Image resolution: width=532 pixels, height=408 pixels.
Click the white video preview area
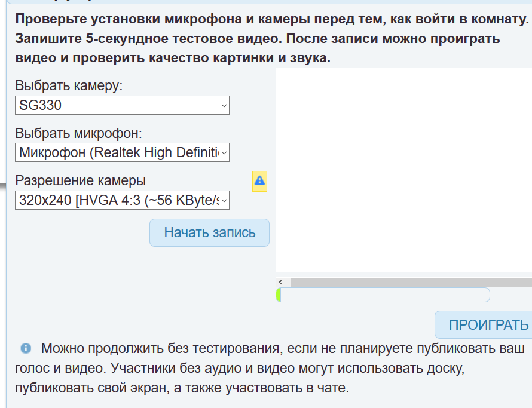point(403,170)
